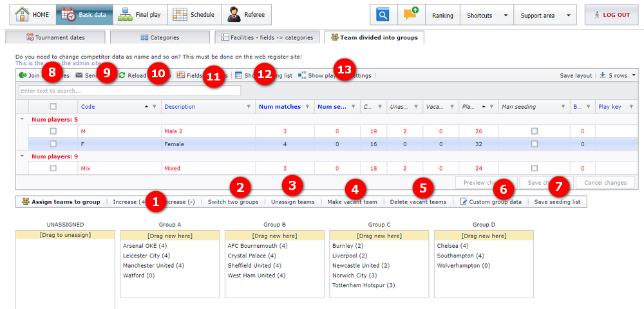
Task: Click the green Reload arrows icon
Action: tap(122, 75)
